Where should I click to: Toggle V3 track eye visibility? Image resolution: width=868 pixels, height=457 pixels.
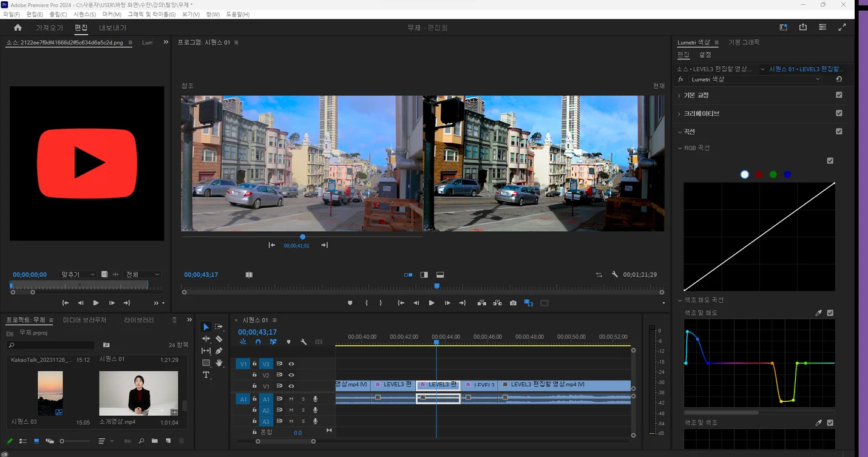coord(291,364)
